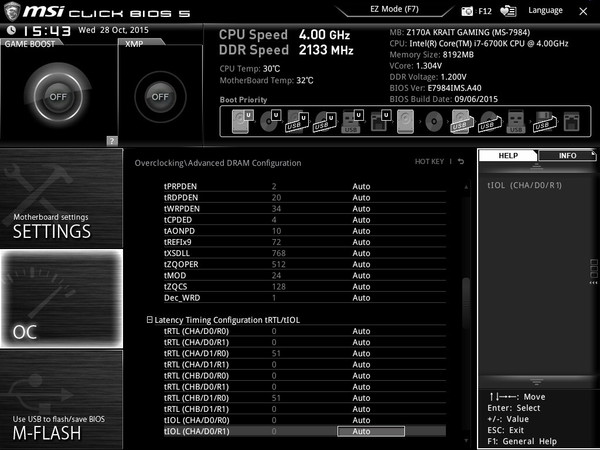The height and width of the screenshot is (450, 600).
Task: Open the Language selector
Action: (545, 10)
